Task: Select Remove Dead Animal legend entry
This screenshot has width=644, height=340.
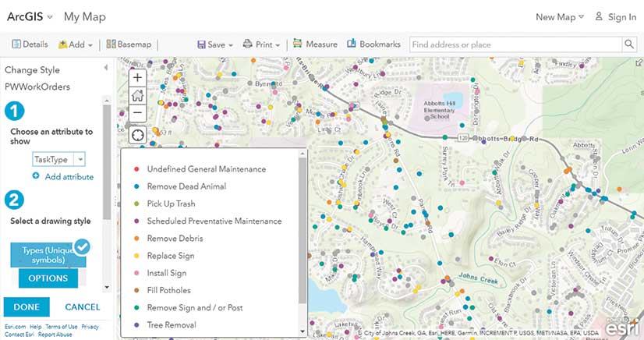Action: point(186,186)
